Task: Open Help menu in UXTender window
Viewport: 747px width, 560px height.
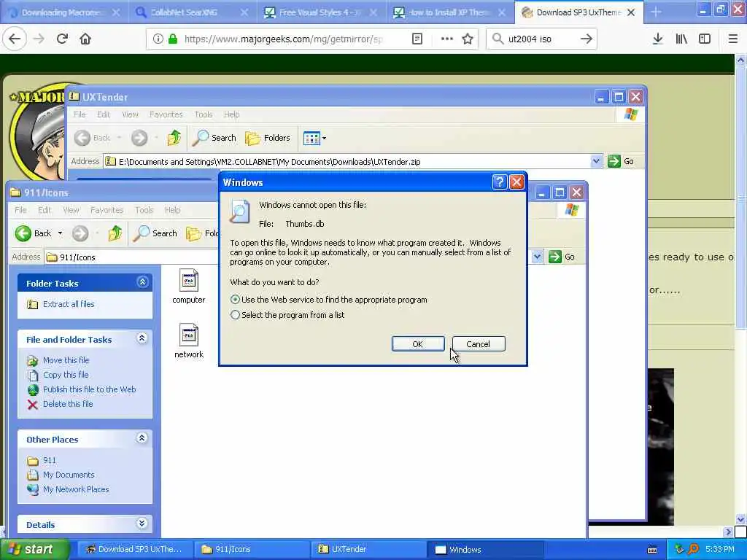Action: 231,114
